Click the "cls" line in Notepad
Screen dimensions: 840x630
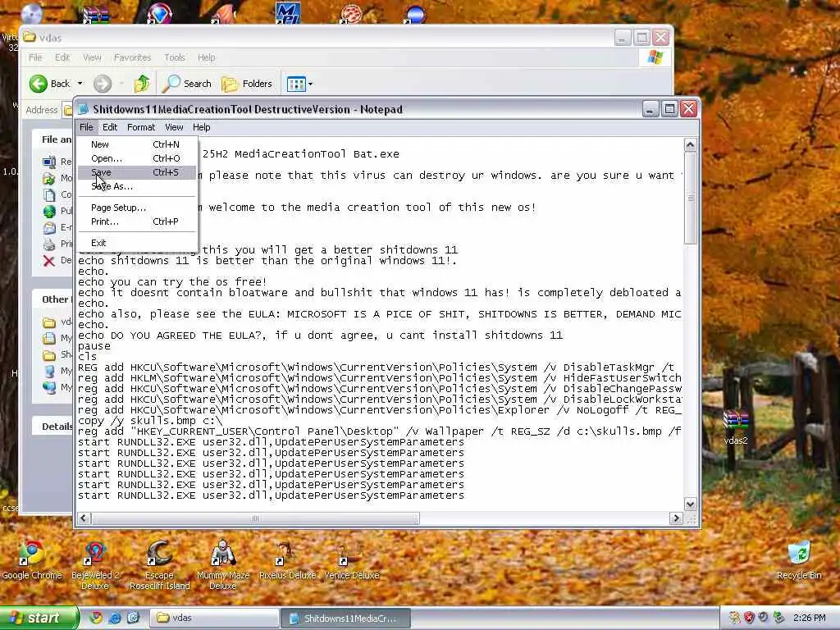tap(88, 357)
